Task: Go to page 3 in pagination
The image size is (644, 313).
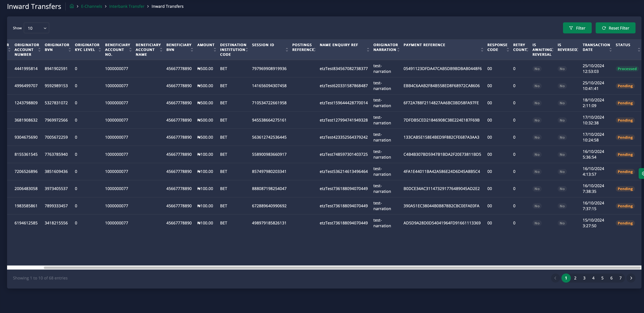Action: click(x=584, y=278)
